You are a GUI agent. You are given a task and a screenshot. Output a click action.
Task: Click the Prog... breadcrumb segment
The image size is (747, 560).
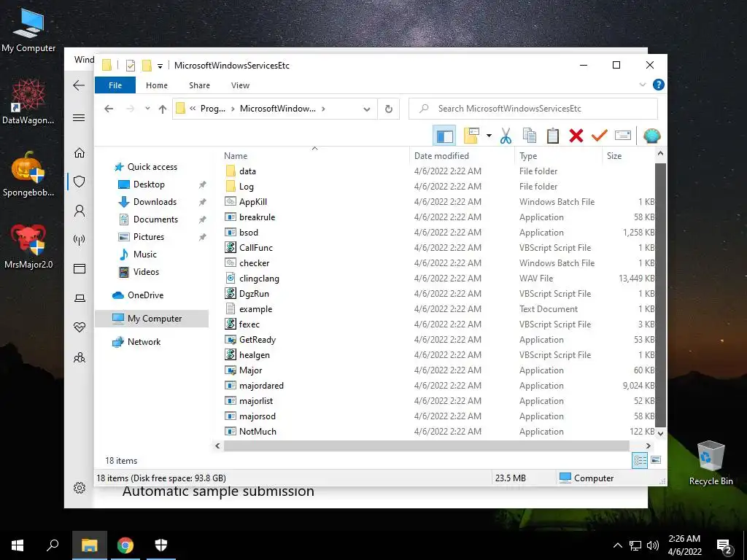click(x=213, y=109)
